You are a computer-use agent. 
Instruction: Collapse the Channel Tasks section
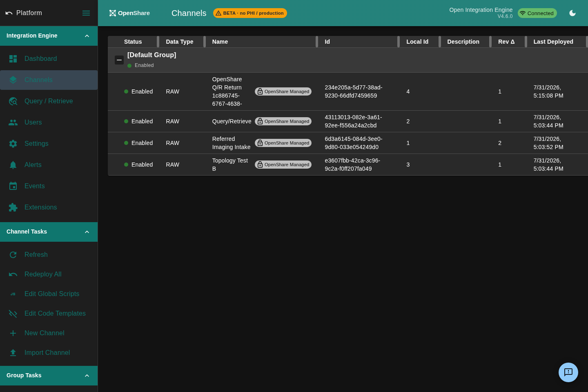[87, 232]
